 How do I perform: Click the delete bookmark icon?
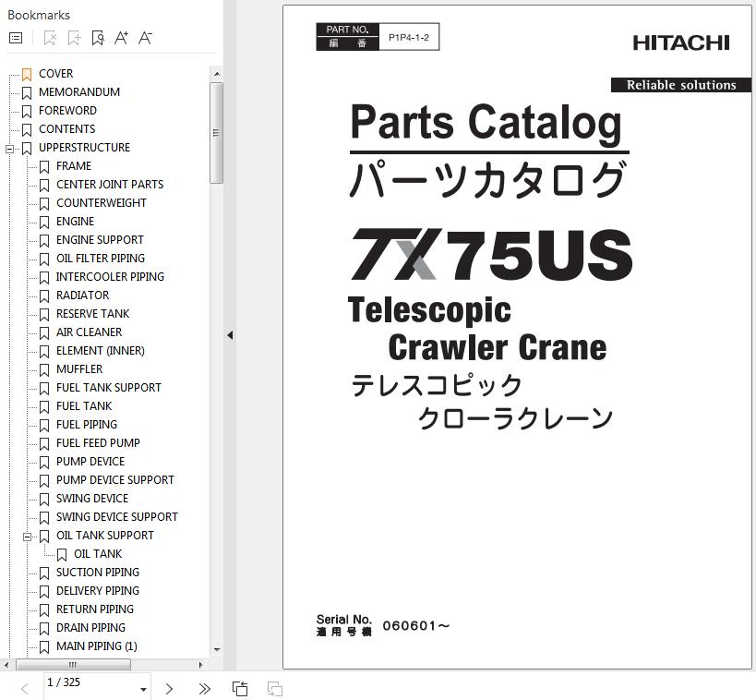[x=50, y=38]
